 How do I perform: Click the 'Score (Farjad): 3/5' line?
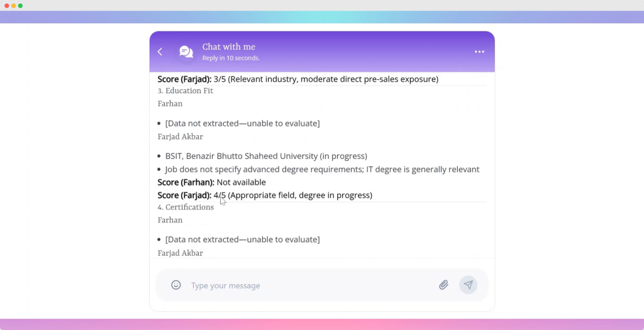[297, 79]
